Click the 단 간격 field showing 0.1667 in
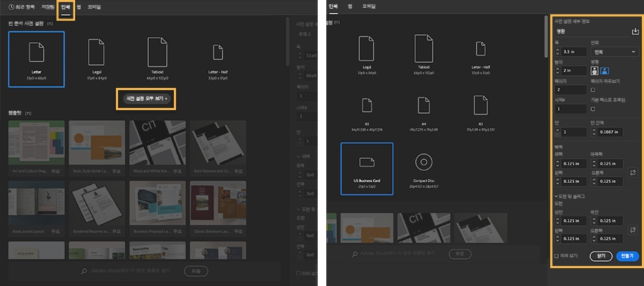 click(610, 132)
